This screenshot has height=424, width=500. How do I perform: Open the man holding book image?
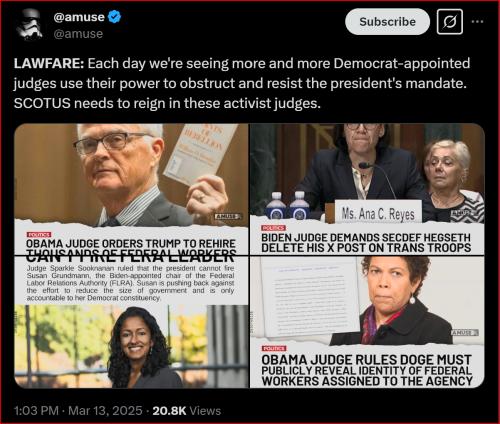[x=131, y=189]
